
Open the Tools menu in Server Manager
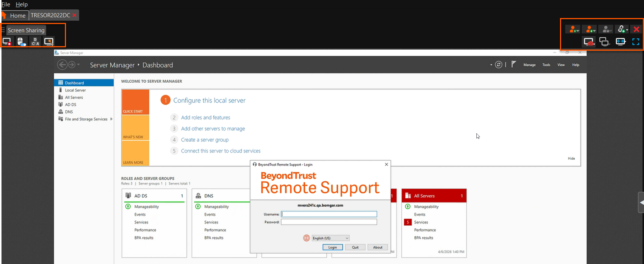pos(546,65)
